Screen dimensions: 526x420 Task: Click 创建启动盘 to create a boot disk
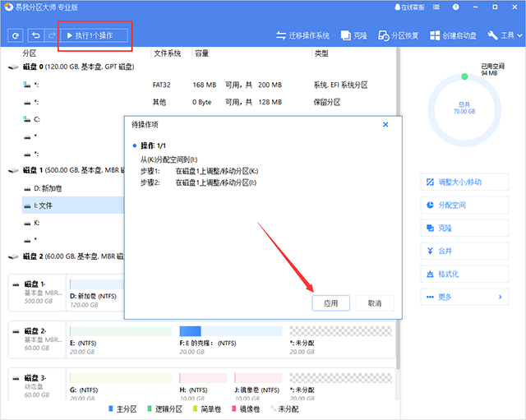point(454,36)
